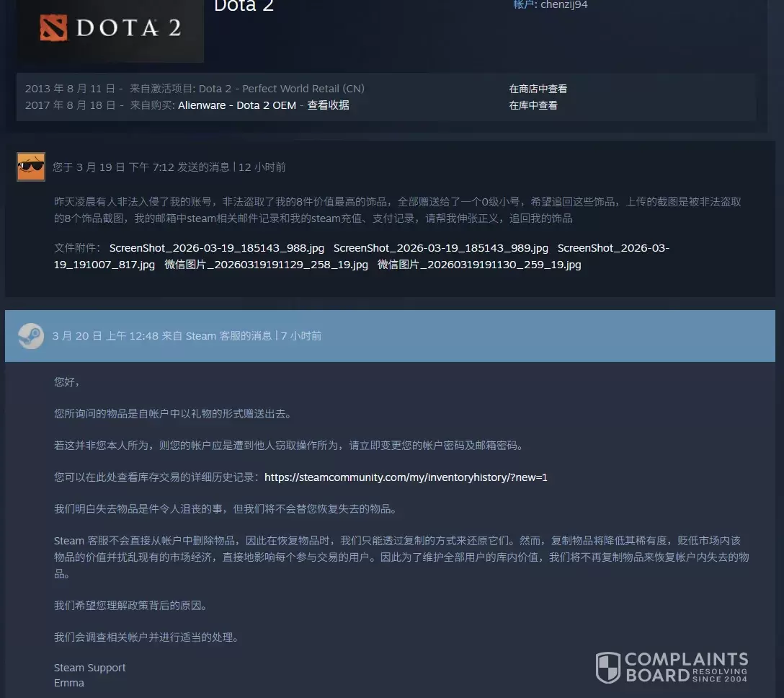Image resolution: width=784 pixels, height=698 pixels.
Task: Open the steamcommunity inventory history URL
Action: pyautogui.click(x=406, y=477)
